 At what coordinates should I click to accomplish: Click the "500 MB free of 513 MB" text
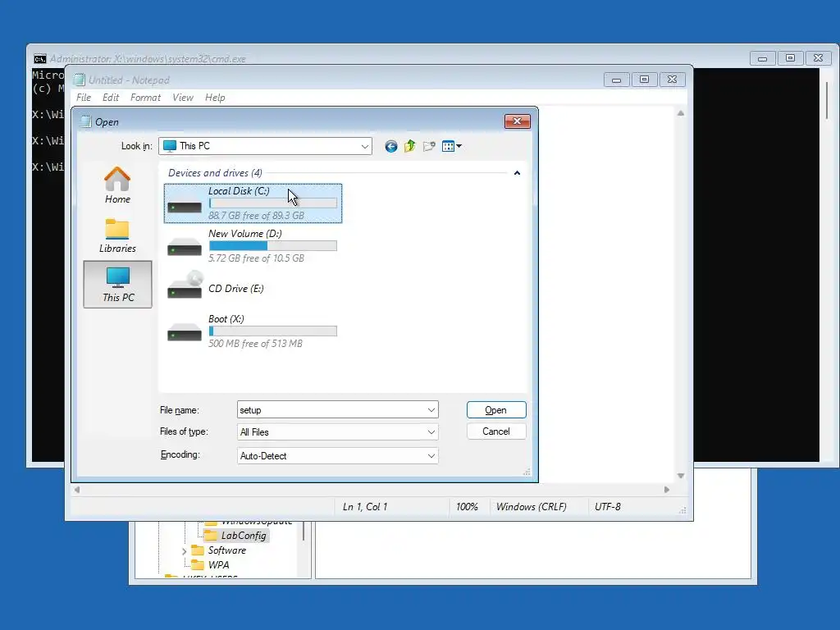pyautogui.click(x=255, y=344)
